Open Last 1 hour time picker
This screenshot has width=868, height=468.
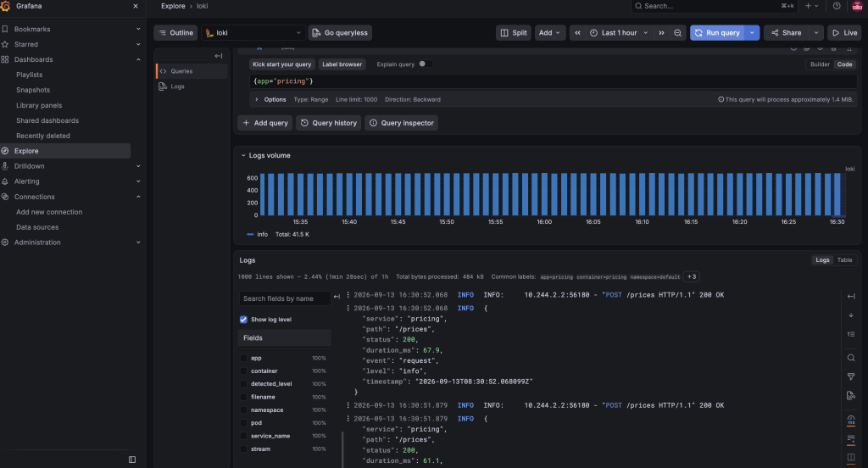click(619, 33)
